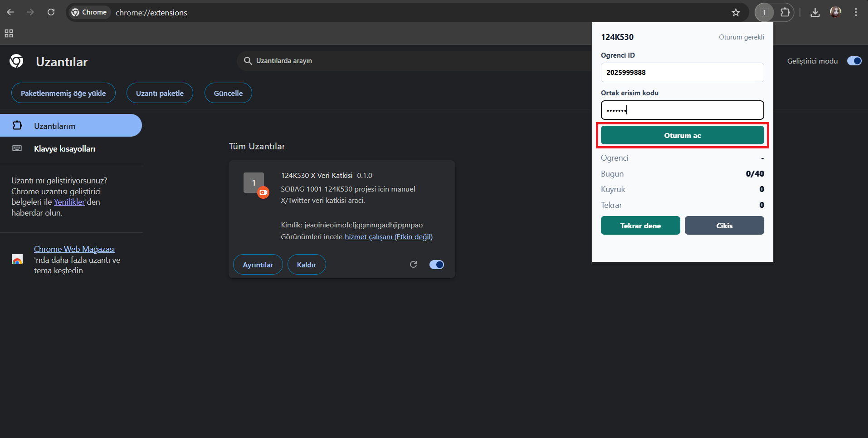The width and height of the screenshot is (868, 438).
Task: Click the Güncelle button
Action: (x=228, y=93)
